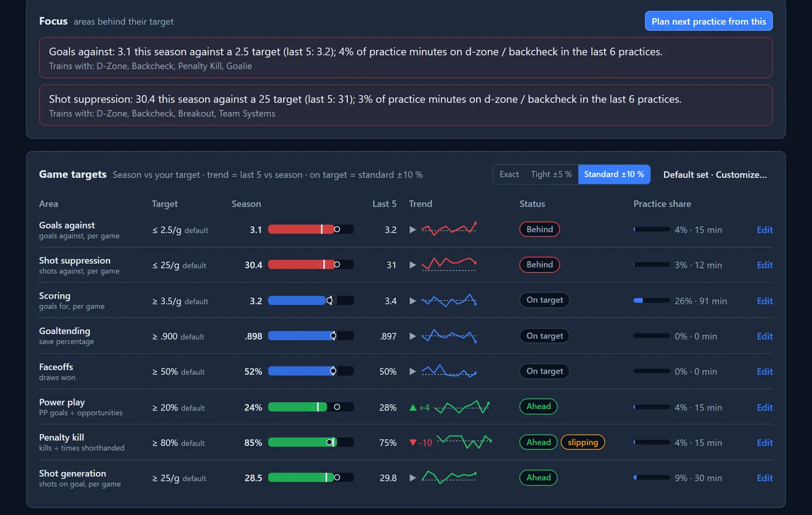Screen dimensions: 812x515
Task: Click the Scoring practice share bar
Action: pos(652,300)
